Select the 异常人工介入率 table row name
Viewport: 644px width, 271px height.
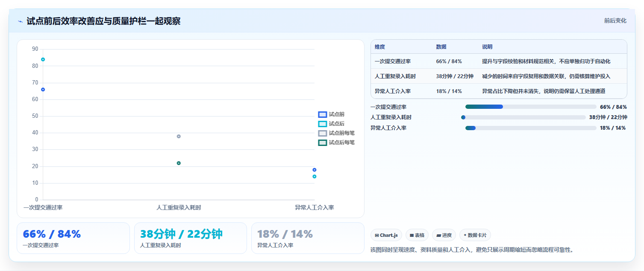click(x=393, y=91)
